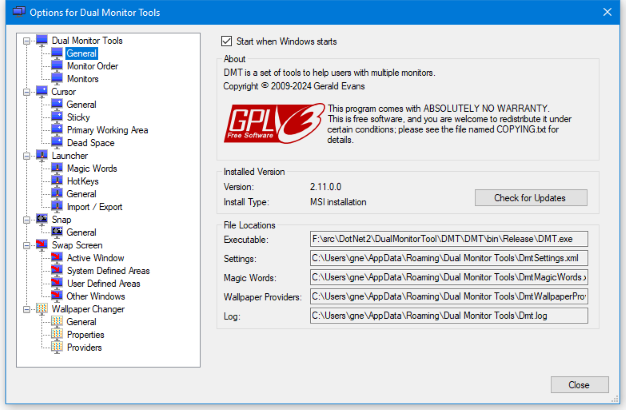
Task: Click the Close button
Action: pyautogui.click(x=580, y=385)
